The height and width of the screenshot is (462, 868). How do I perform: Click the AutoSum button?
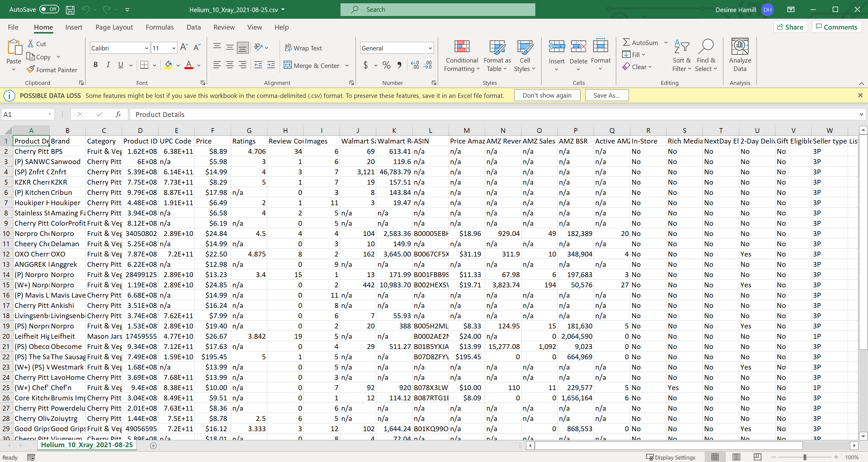pyautogui.click(x=640, y=42)
